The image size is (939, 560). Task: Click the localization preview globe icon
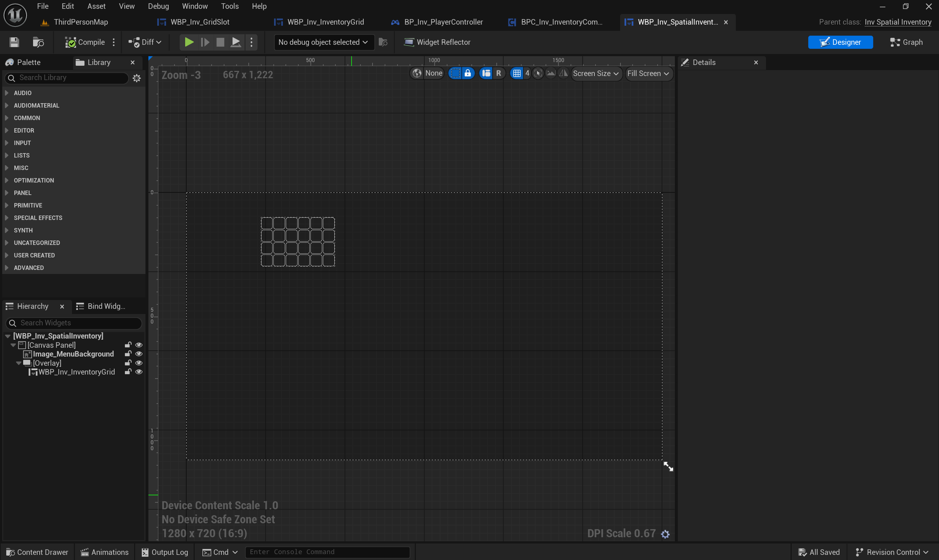[417, 73]
